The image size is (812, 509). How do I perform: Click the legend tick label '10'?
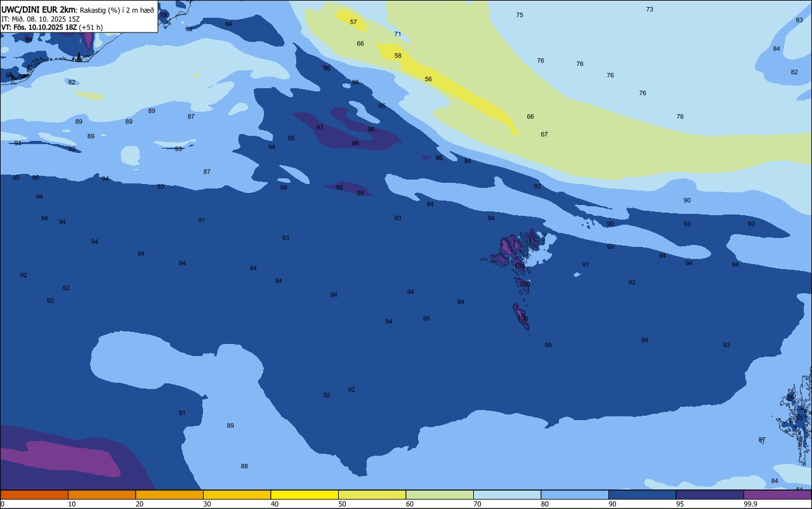72,504
